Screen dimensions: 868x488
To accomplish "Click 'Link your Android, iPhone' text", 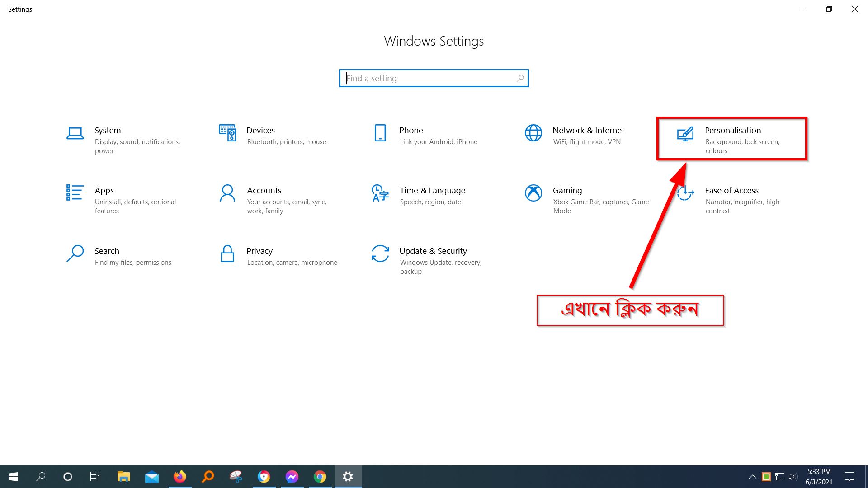I will [439, 142].
